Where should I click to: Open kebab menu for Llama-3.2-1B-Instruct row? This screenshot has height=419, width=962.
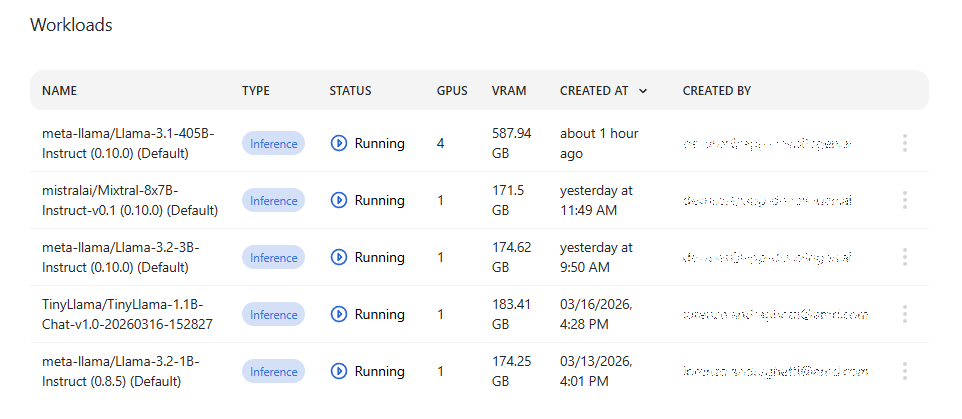click(x=904, y=371)
